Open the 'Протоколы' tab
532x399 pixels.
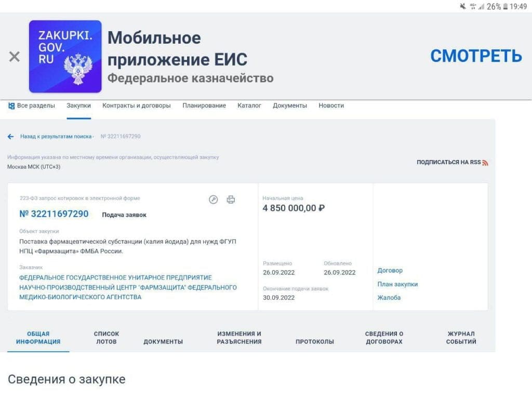click(315, 341)
